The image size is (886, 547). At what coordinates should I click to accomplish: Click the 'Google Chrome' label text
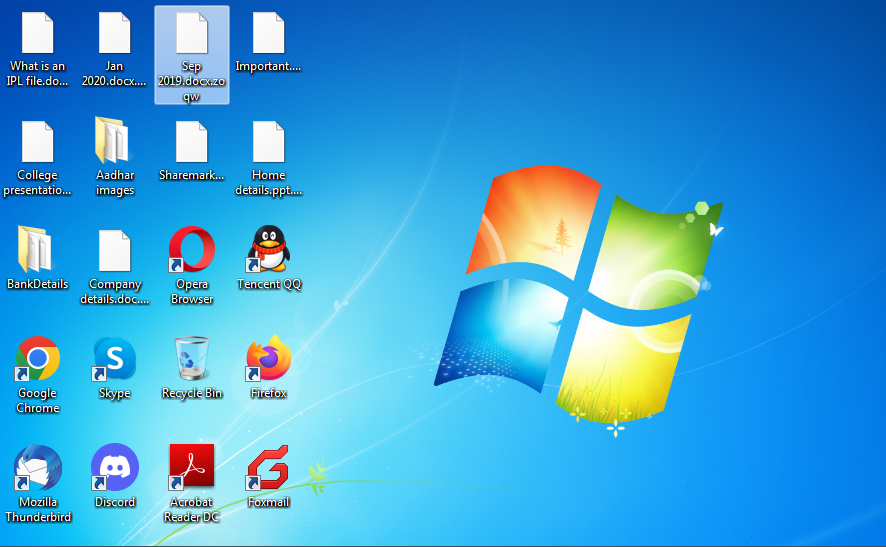click(38, 400)
